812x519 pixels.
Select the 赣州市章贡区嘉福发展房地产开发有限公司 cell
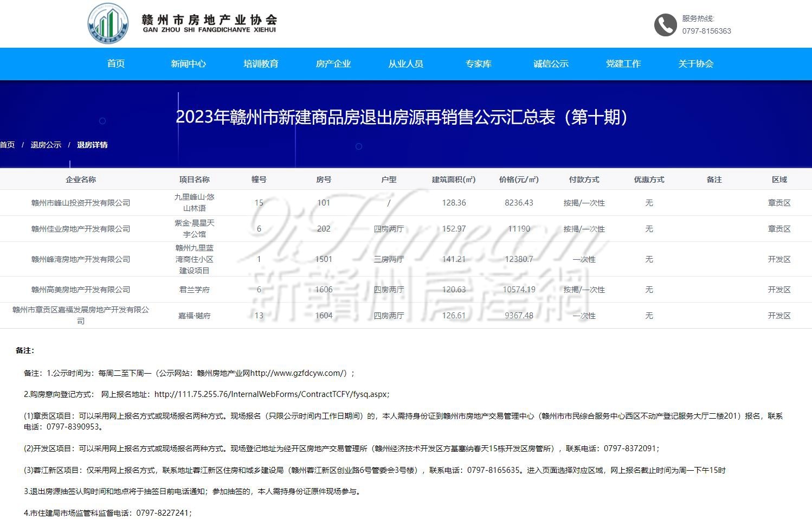tap(81, 315)
